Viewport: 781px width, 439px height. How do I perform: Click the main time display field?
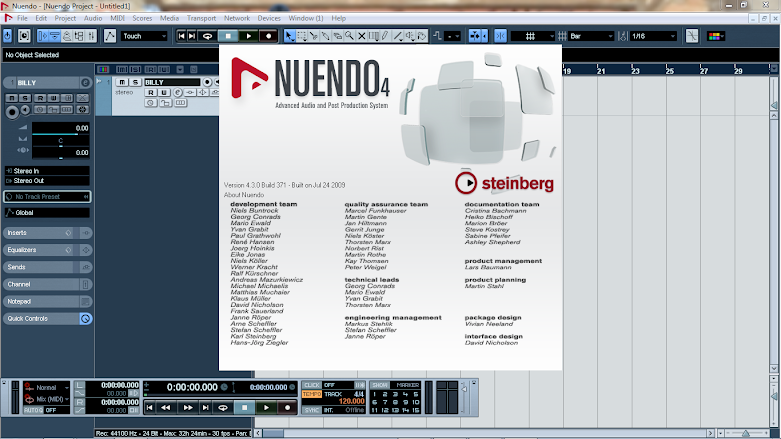click(x=192, y=387)
